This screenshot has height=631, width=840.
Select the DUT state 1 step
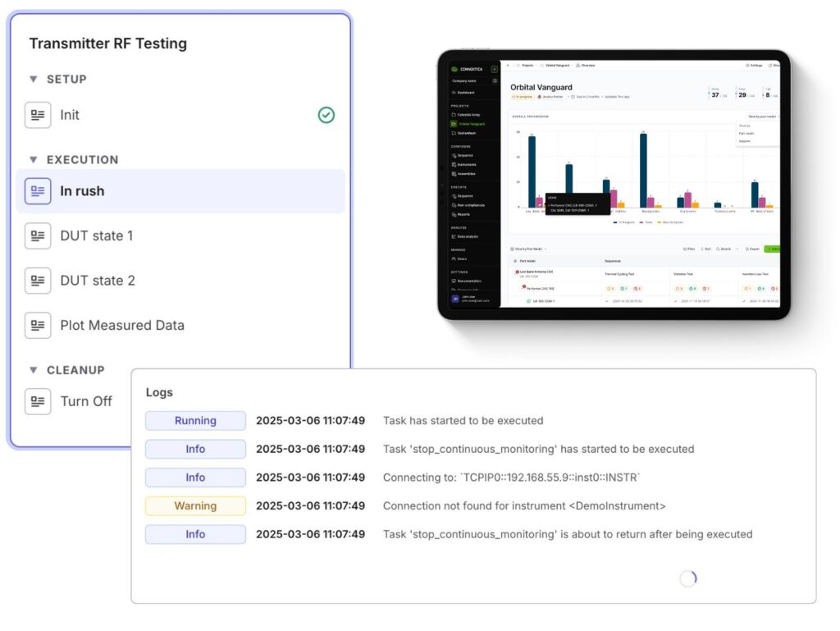click(x=180, y=235)
